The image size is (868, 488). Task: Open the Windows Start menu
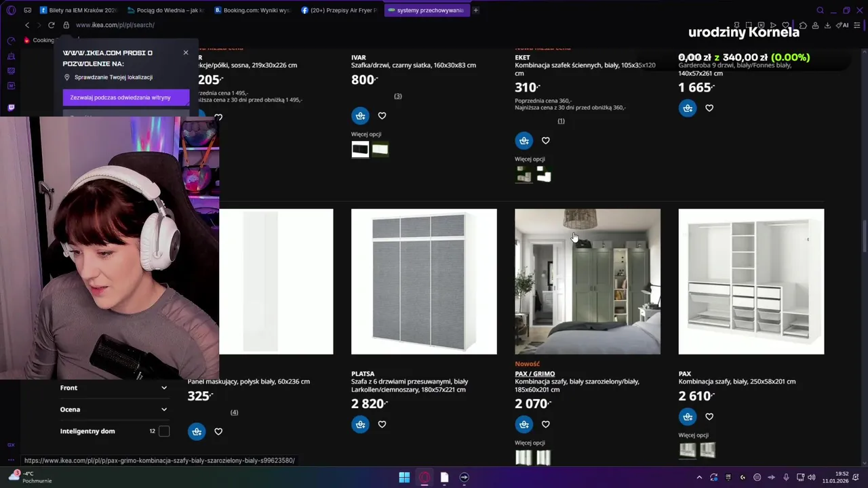pyautogui.click(x=404, y=477)
